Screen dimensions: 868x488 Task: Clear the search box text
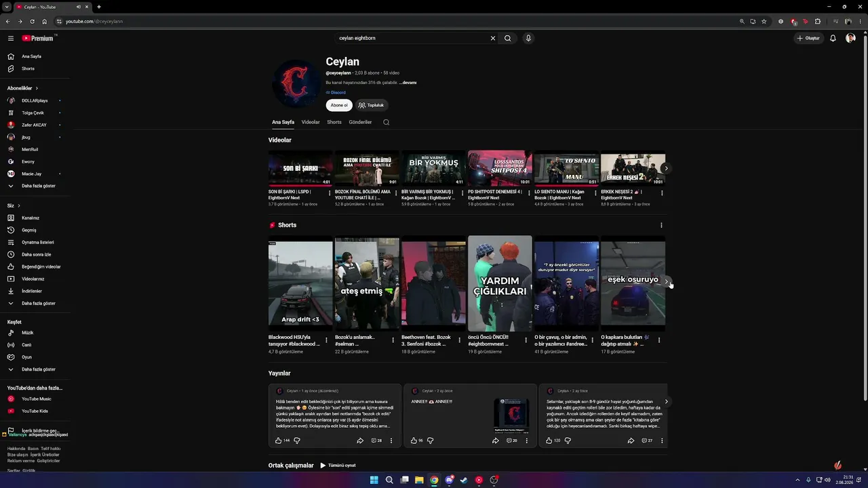(x=493, y=38)
